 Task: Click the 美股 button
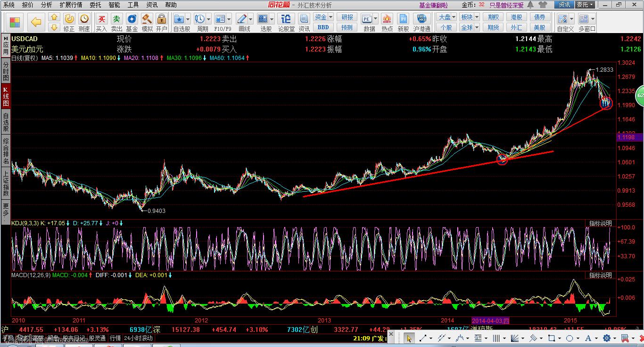pos(540,27)
